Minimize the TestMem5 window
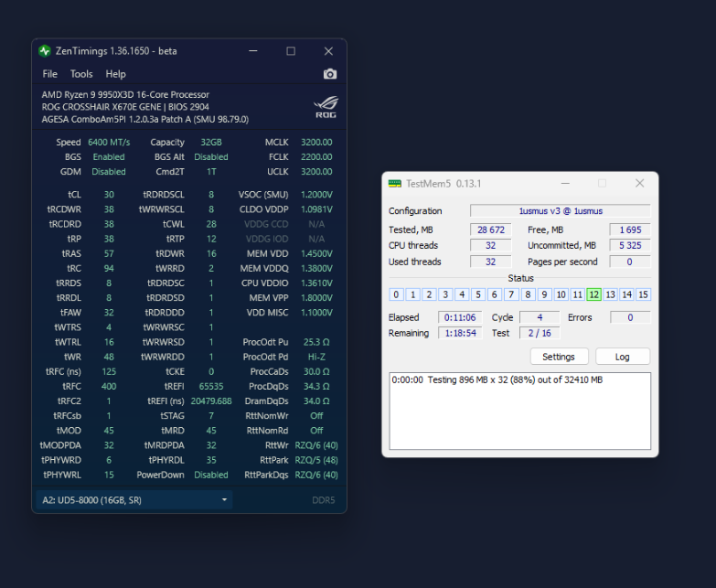716x588 pixels. (564, 184)
